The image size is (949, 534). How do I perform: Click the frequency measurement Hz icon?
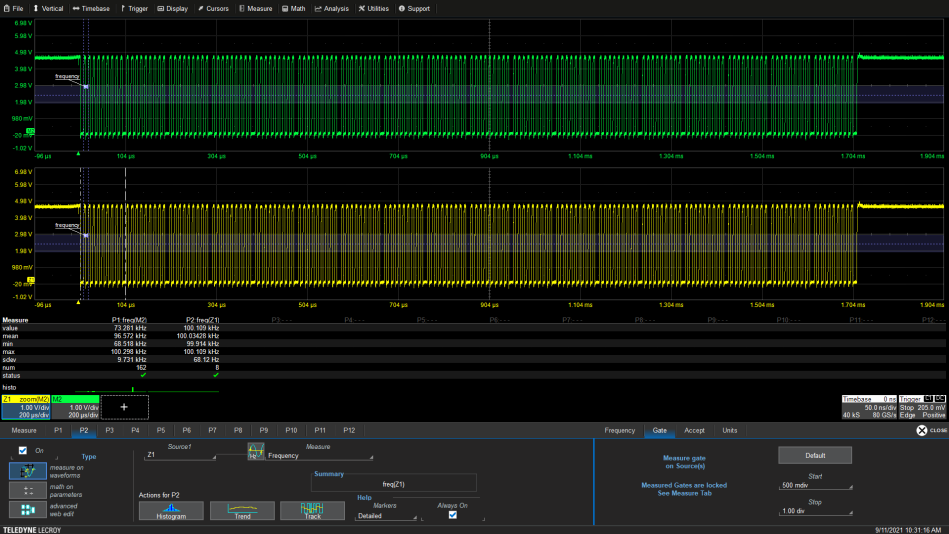(x=255, y=451)
